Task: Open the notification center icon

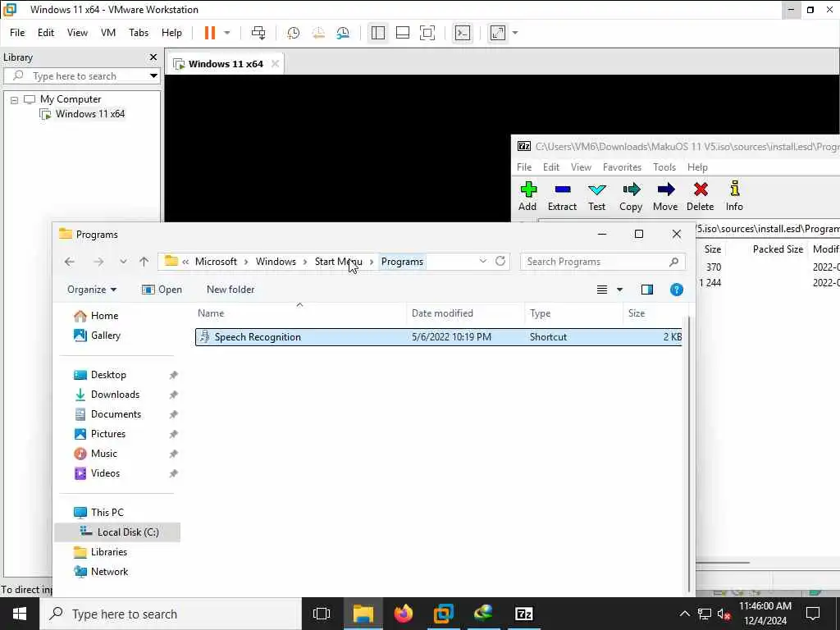Action: pos(813,614)
